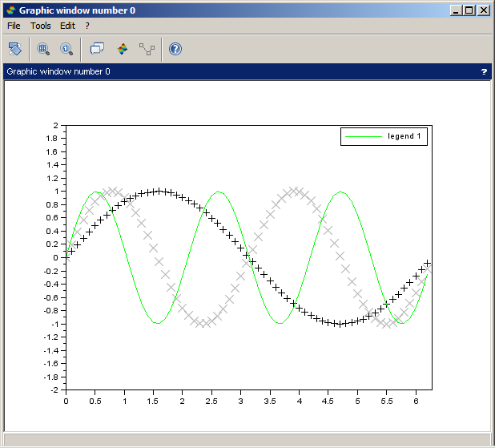Screen dimensions: 495x448
Task: Click the Original view zoom-reset icon
Action: (x=66, y=49)
